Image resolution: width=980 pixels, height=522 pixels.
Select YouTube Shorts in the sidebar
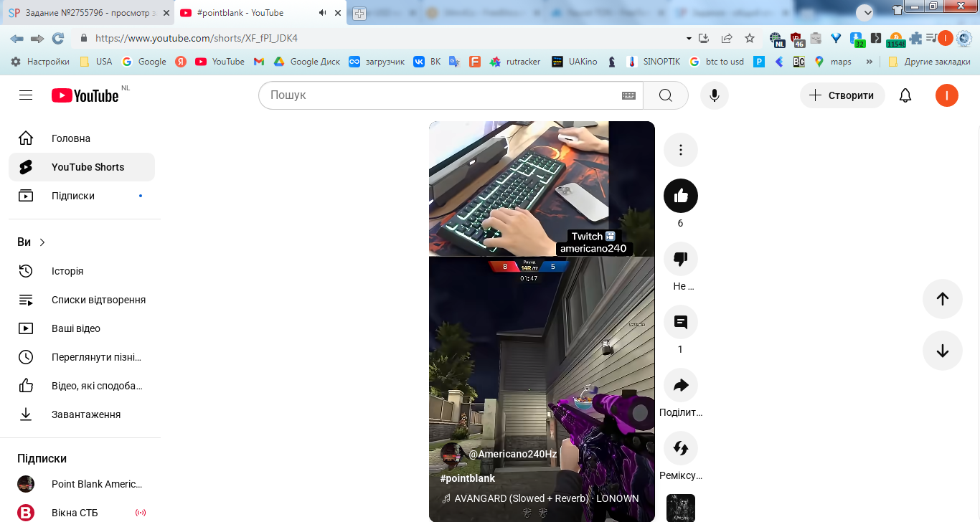click(82, 167)
